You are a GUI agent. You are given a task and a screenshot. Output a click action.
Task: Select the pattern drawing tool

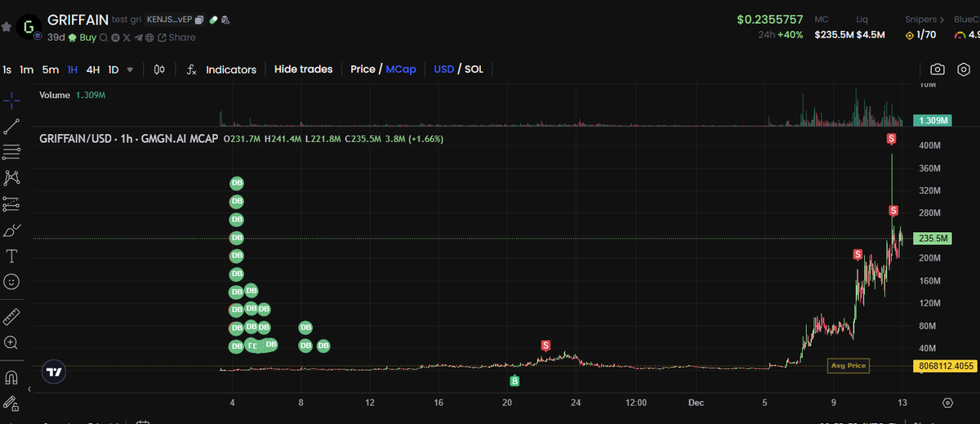(x=11, y=177)
